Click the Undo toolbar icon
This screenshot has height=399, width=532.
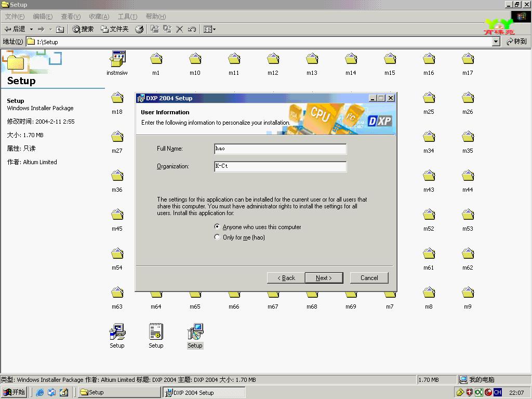pyautogui.click(x=192, y=29)
